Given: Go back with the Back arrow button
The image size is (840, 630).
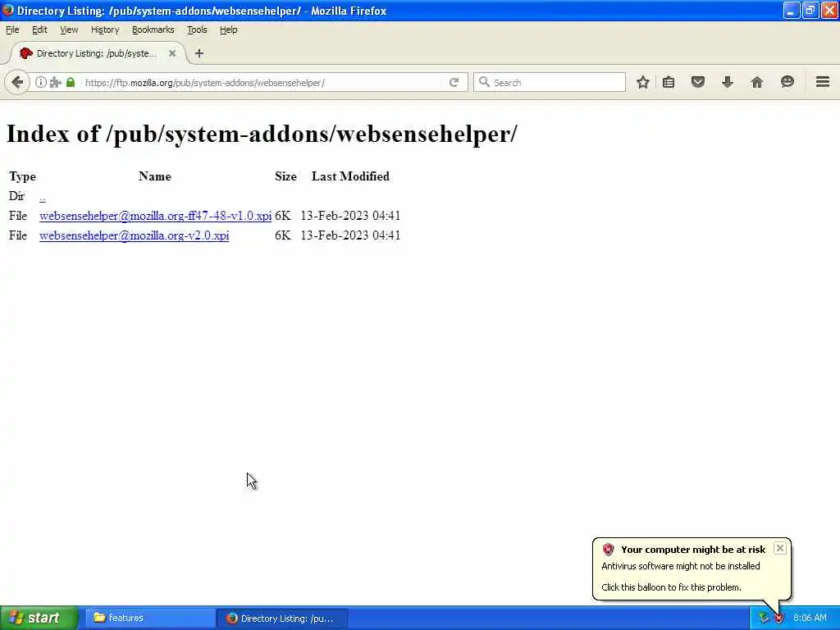Looking at the screenshot, I should [17, 83].
